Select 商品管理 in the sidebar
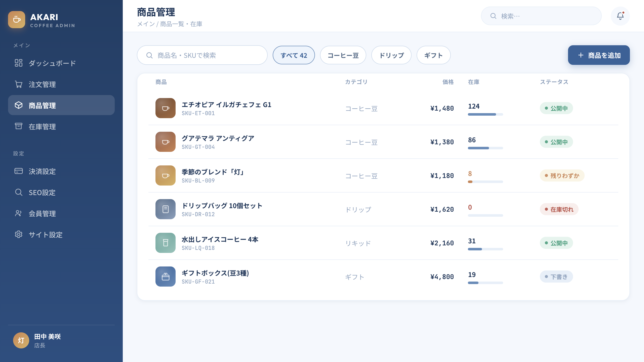 pyautogui.click(x=61, y=105)
